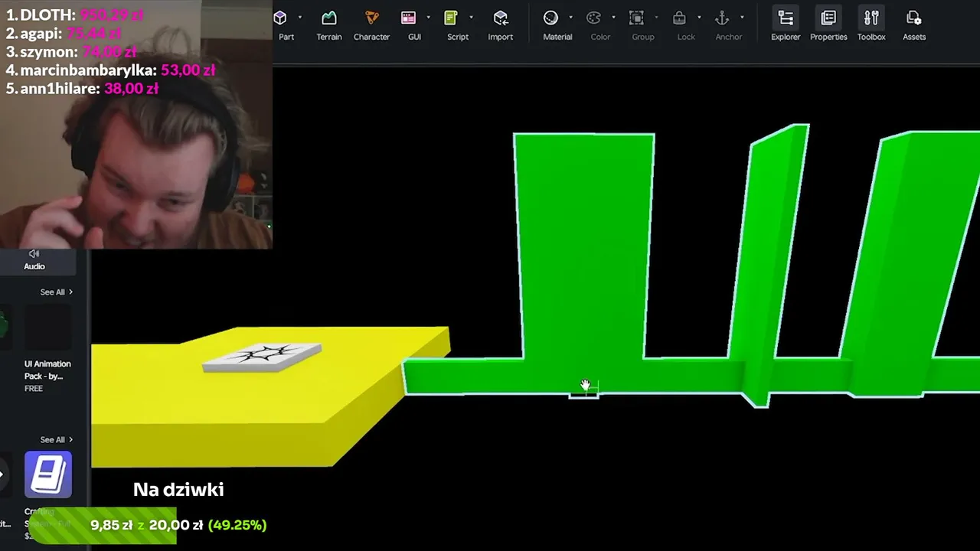Open the Group dropdown arrow

(656, 18)
